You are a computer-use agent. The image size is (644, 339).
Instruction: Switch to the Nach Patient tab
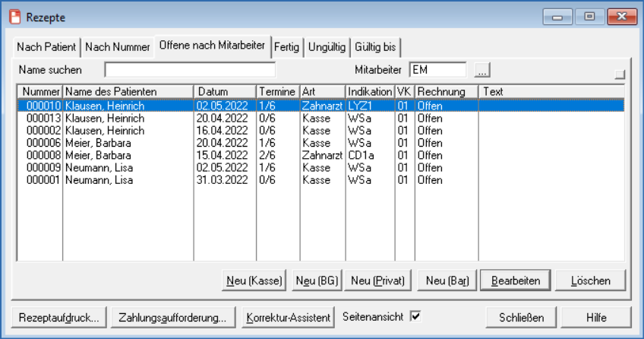46,47
